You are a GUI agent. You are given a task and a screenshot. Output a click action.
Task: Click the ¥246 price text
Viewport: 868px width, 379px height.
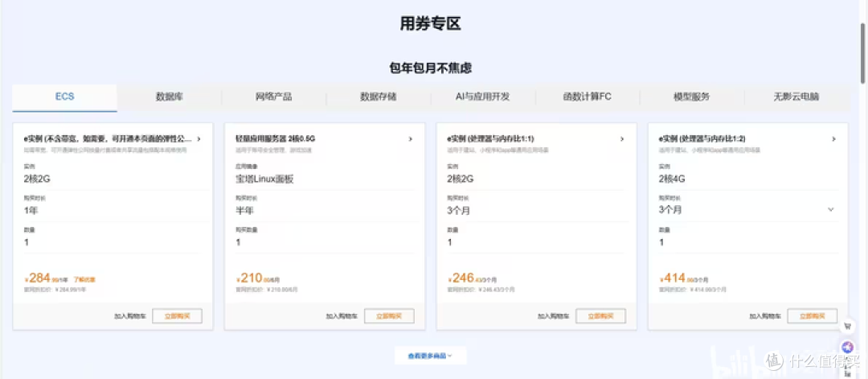(473, 278)
